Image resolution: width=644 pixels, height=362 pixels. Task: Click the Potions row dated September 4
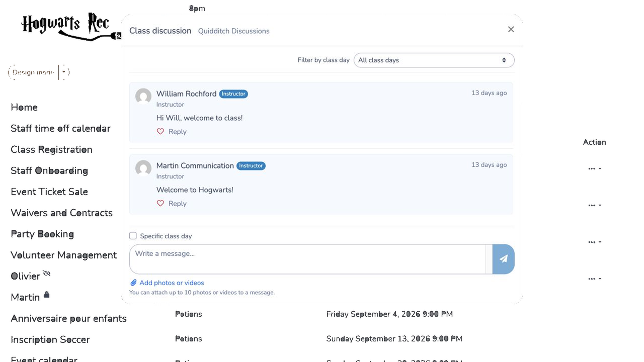coord(189,314)
